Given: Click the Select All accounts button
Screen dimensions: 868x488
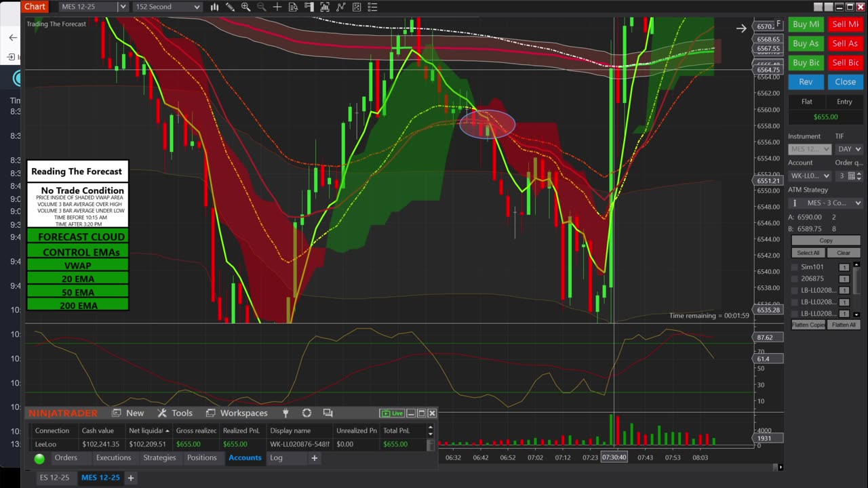Looking at the screenshot, I should pyautogui.click(x=808, y=253).
